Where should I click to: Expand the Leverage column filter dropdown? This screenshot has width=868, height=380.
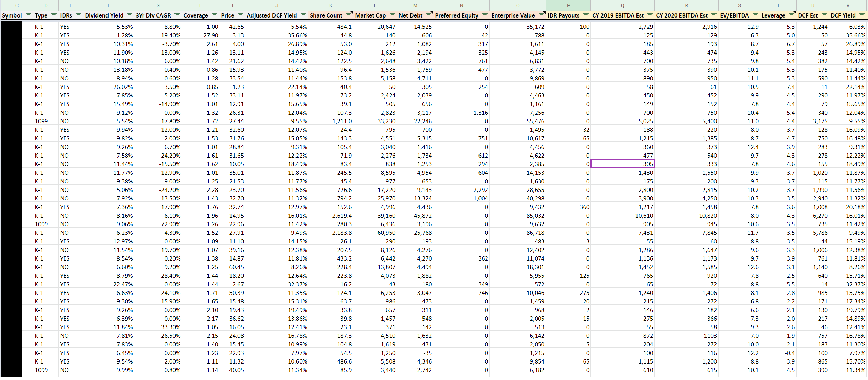point(792,15)
